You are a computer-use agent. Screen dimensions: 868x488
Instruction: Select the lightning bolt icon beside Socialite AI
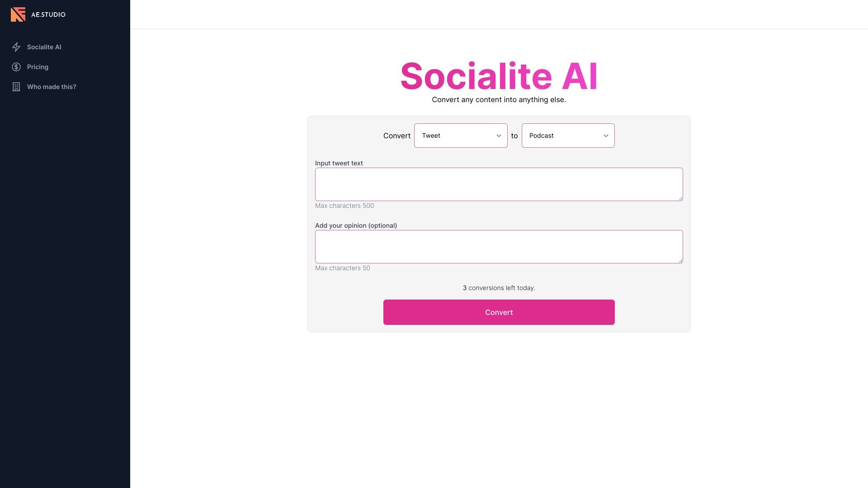16,47
